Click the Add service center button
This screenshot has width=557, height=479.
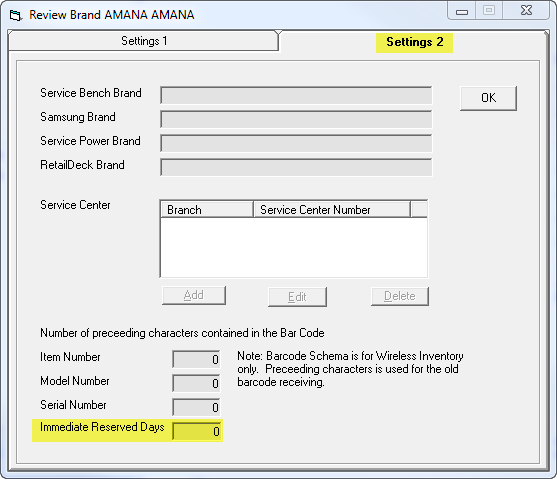pos(194,295)
